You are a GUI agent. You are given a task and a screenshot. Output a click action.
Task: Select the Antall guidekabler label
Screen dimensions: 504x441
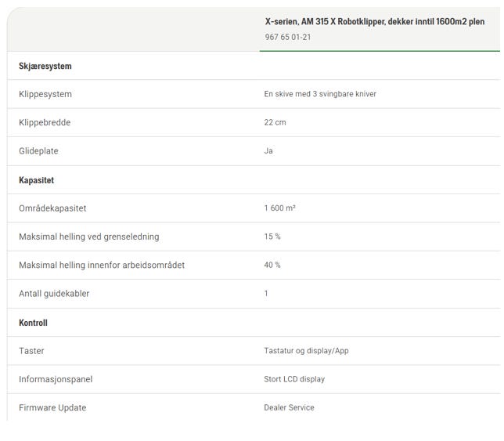click(x=54, y=294)
